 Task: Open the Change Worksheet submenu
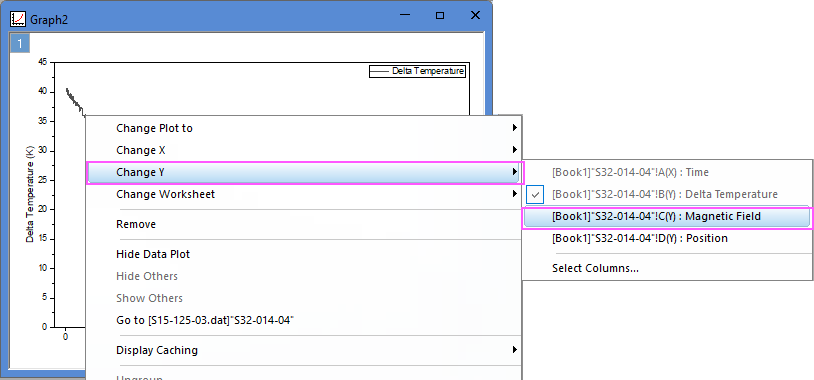click(304, 194)
